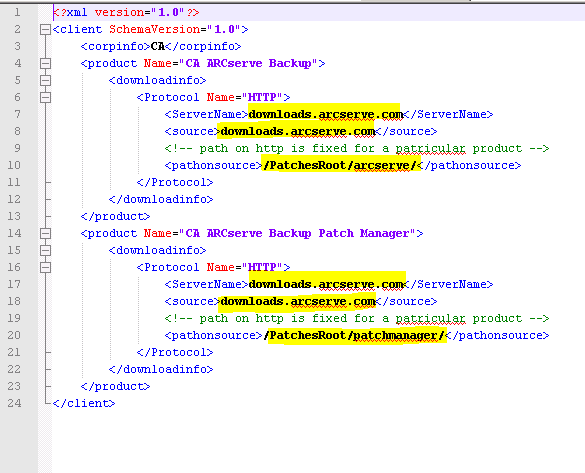585x473 pixels.
Task: Place cursor in highlighted source value on line 8
Action: [298, 132]
